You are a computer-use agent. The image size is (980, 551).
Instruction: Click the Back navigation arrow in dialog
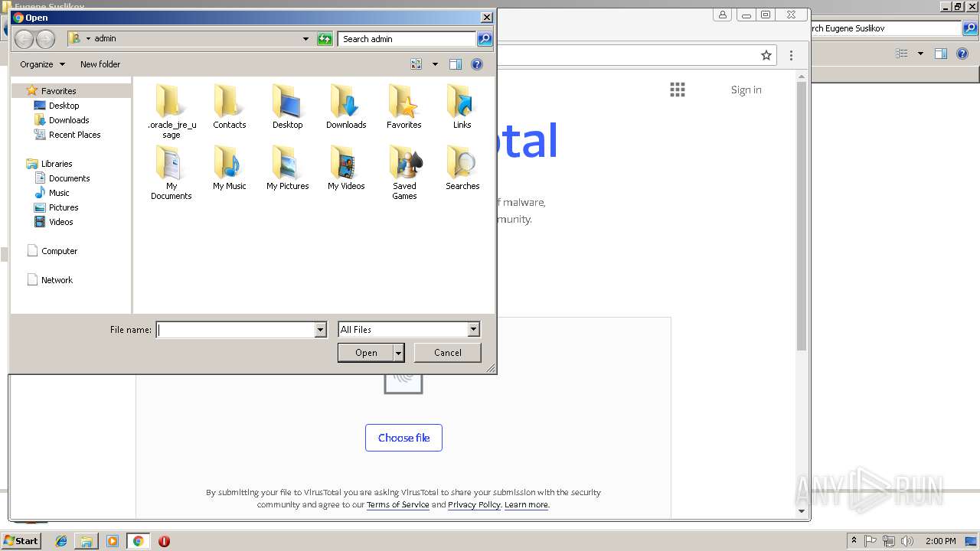[24, 39]
